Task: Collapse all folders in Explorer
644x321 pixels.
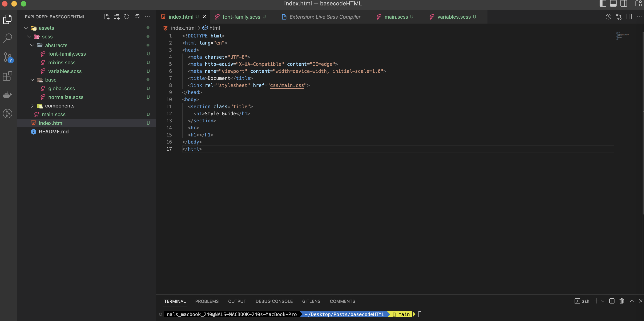Action: tap(137, 17)
